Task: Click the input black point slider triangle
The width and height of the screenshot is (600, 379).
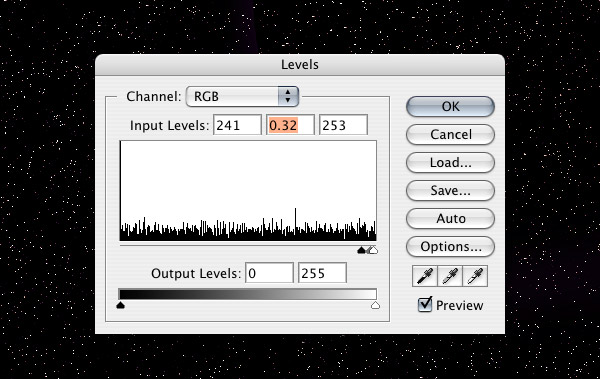Action: pos(361,250)
